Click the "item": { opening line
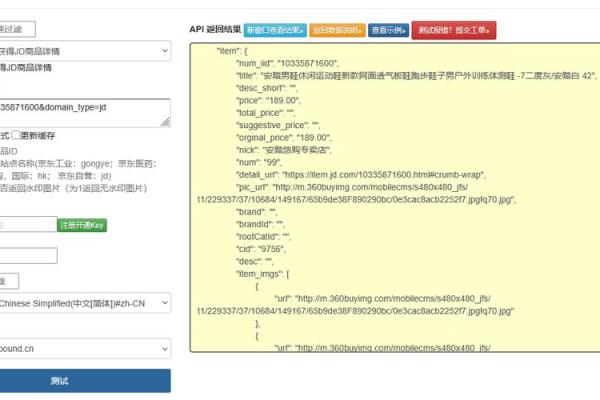 232,51
